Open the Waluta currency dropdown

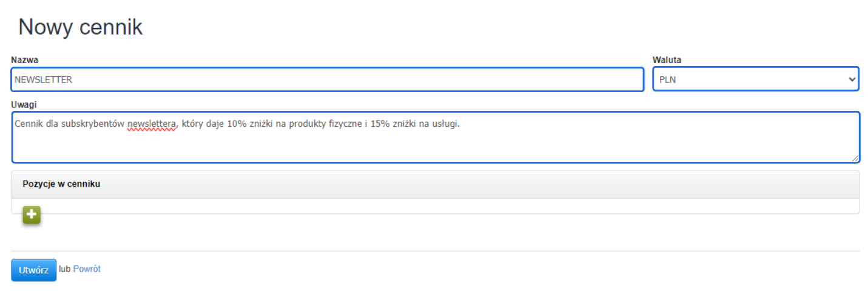coord(755,79)
